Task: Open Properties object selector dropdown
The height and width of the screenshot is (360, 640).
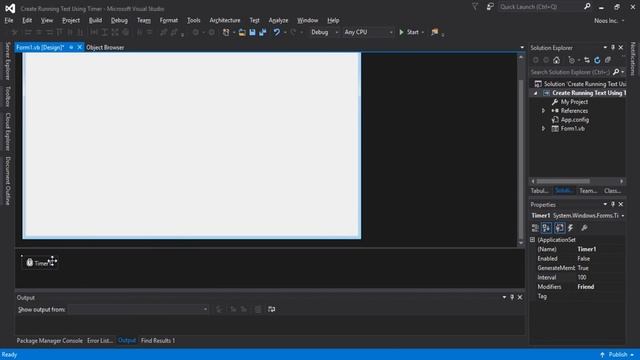Action: [x=623, y=216]
